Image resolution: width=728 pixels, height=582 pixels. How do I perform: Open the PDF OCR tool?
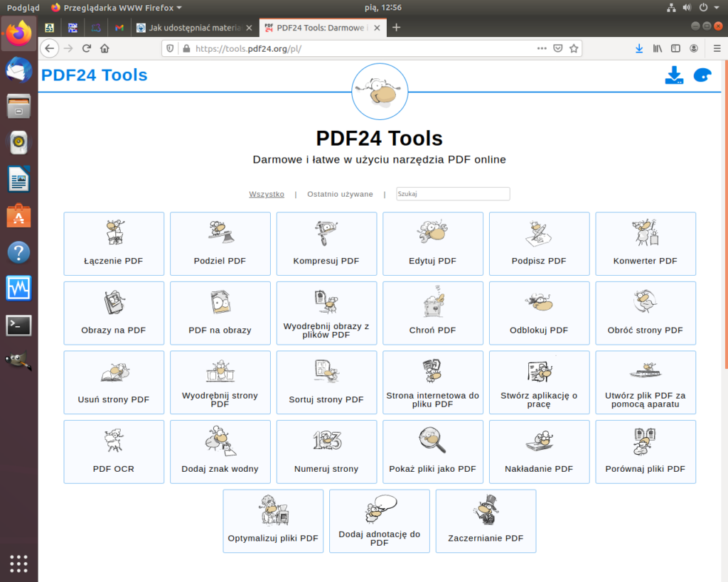(114, 452)
